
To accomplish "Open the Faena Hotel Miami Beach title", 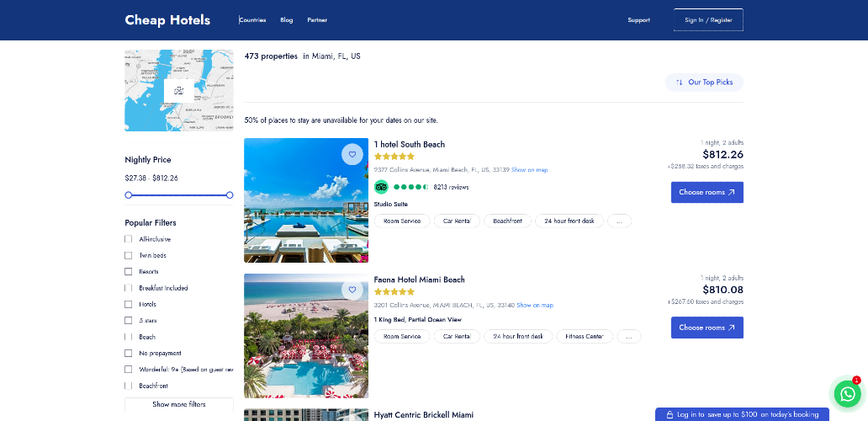I will (x=420, y=280).
